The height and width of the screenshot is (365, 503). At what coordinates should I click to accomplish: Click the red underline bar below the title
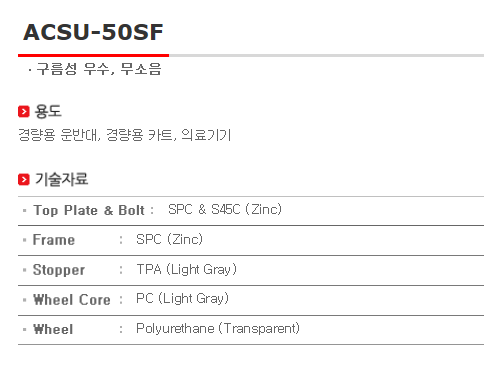pyautogui.click(x=93, y=56)
